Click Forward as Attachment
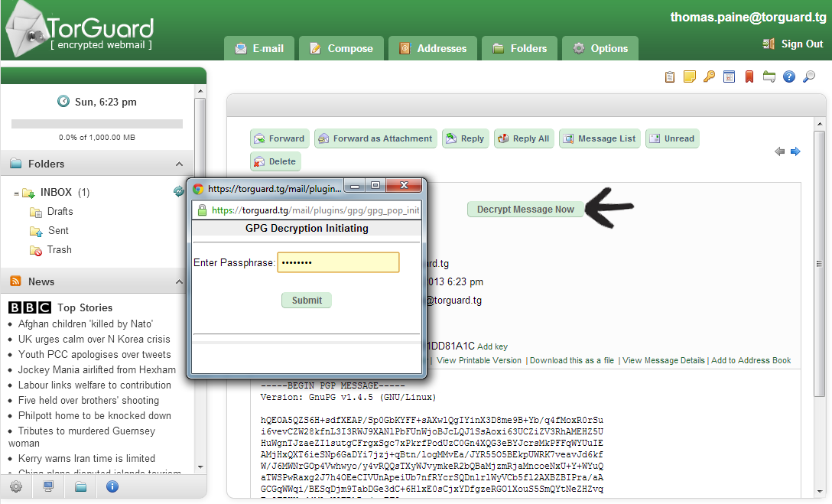832x504 pixels. click(x=375, y=138)
